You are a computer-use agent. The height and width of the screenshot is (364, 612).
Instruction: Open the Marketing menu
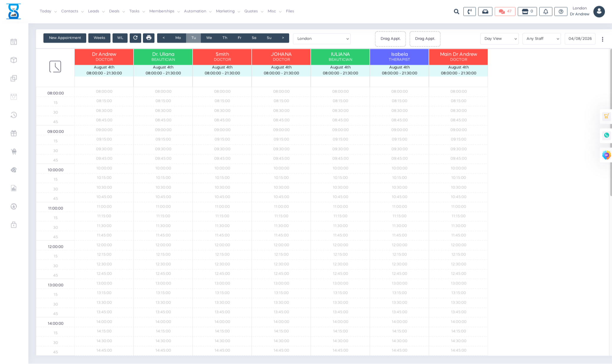pos(228,11)
